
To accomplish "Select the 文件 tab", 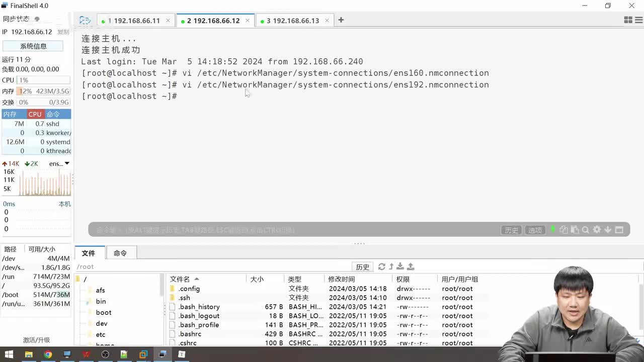I will (x=89, y=253).
